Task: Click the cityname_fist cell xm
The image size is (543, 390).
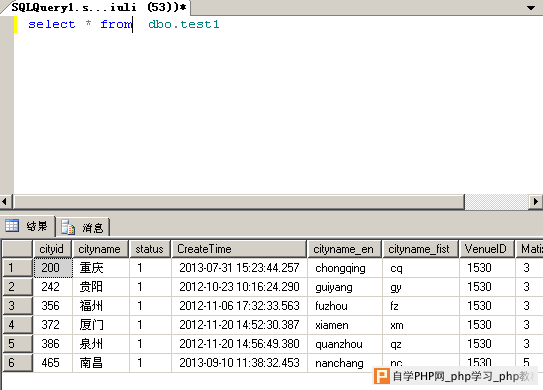Action: pos(421,325)
